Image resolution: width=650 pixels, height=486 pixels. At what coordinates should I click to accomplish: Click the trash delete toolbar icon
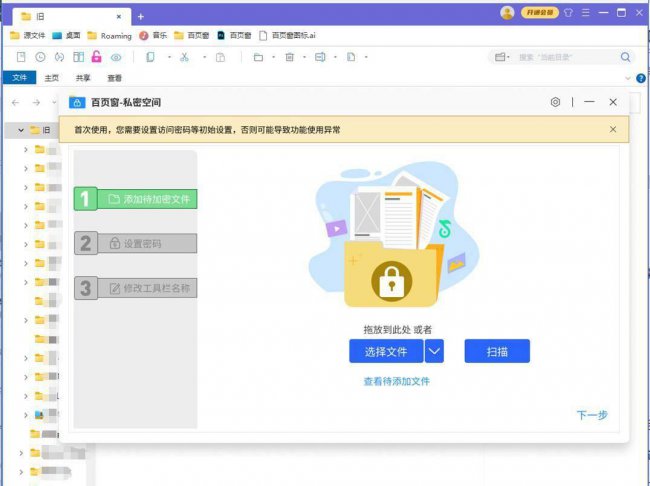click(x=290, y=57)
